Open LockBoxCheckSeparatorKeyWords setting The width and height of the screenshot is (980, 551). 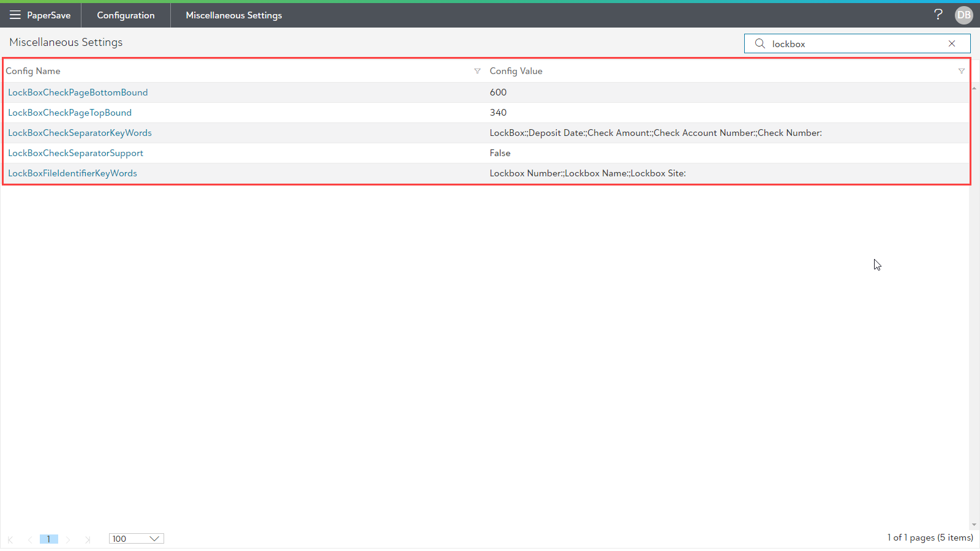point(80,133)
